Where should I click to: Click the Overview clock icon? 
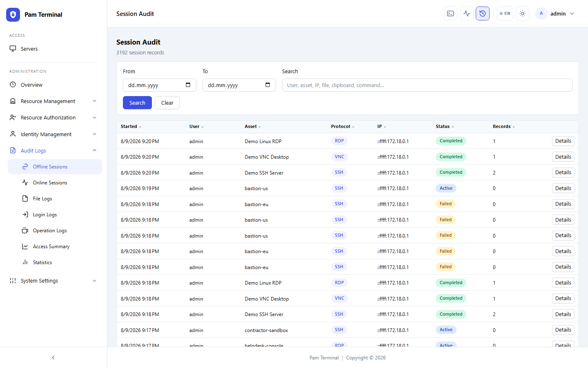13,85
